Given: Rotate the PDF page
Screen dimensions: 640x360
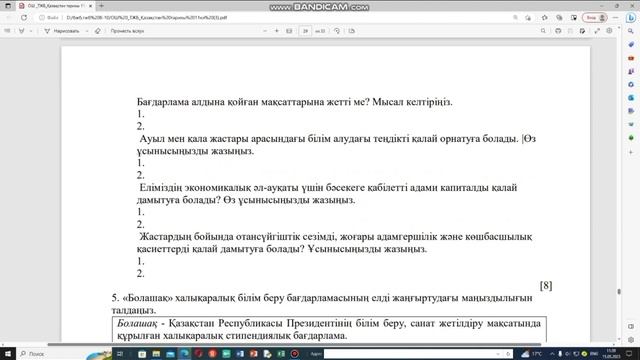Looking at the screenshot, I should coord(337,31).
